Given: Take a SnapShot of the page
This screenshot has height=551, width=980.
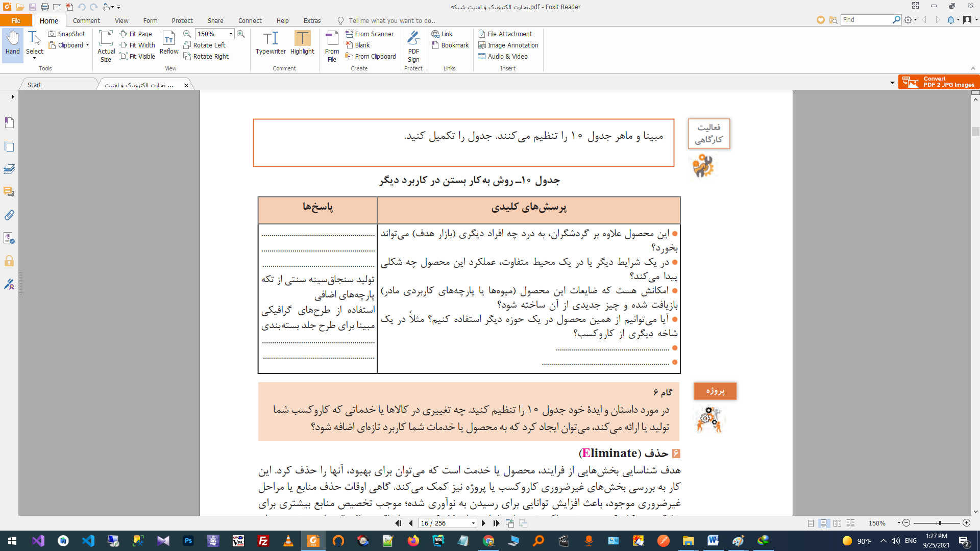Looking at the screenshot, I should [x=67, y=34].
